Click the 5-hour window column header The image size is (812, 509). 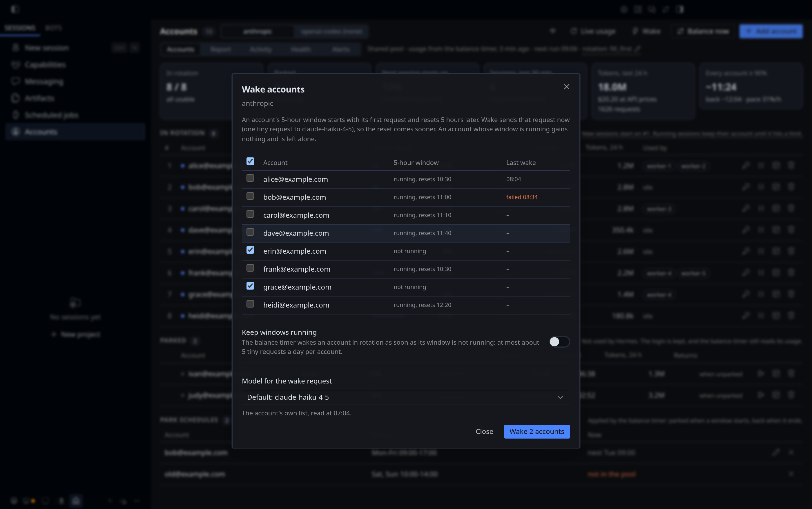(416, 163)
